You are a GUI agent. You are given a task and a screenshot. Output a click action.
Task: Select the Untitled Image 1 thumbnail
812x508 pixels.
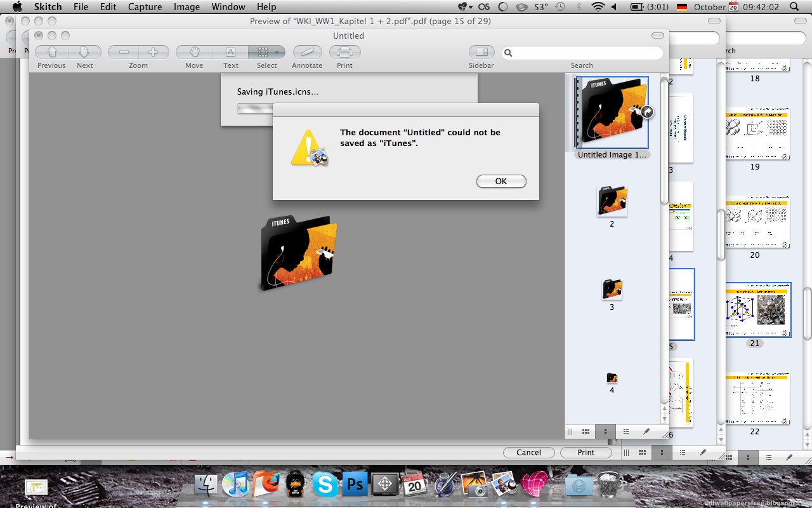point(613,113)
